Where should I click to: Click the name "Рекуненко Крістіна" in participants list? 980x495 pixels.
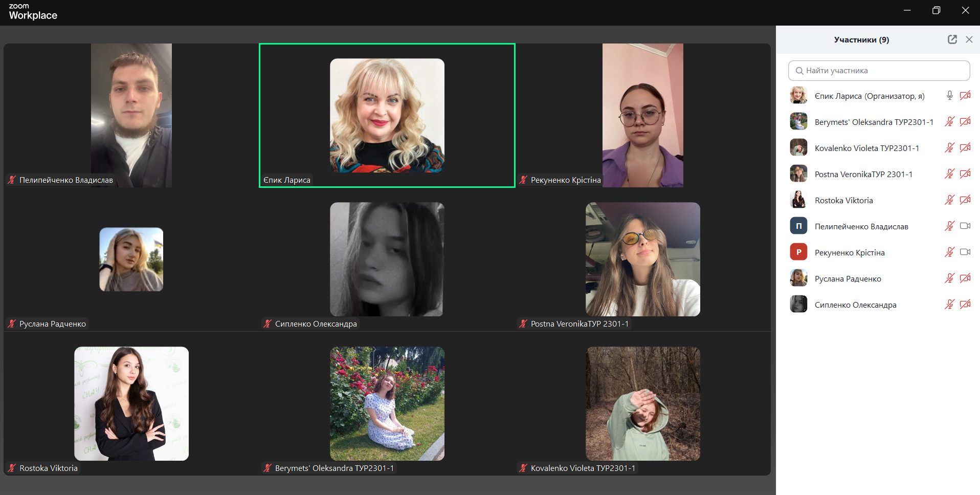coord(849,253)
